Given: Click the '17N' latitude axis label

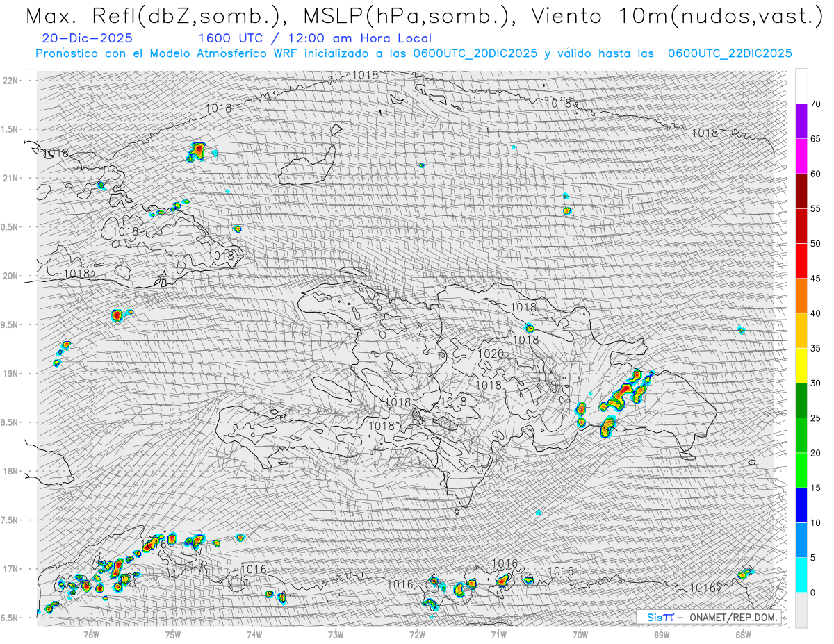Looking at the screenshot, I should pos(10,569).
